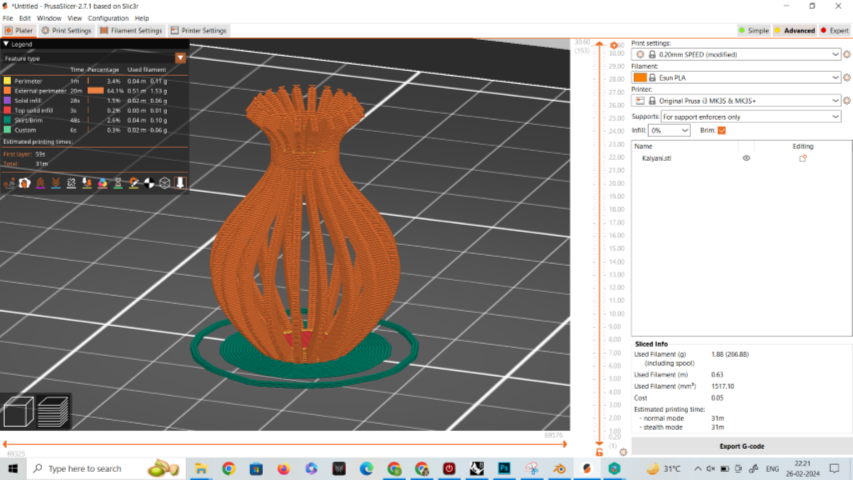
Task: Open Printer preset dropdown
Action: point(736,101)
